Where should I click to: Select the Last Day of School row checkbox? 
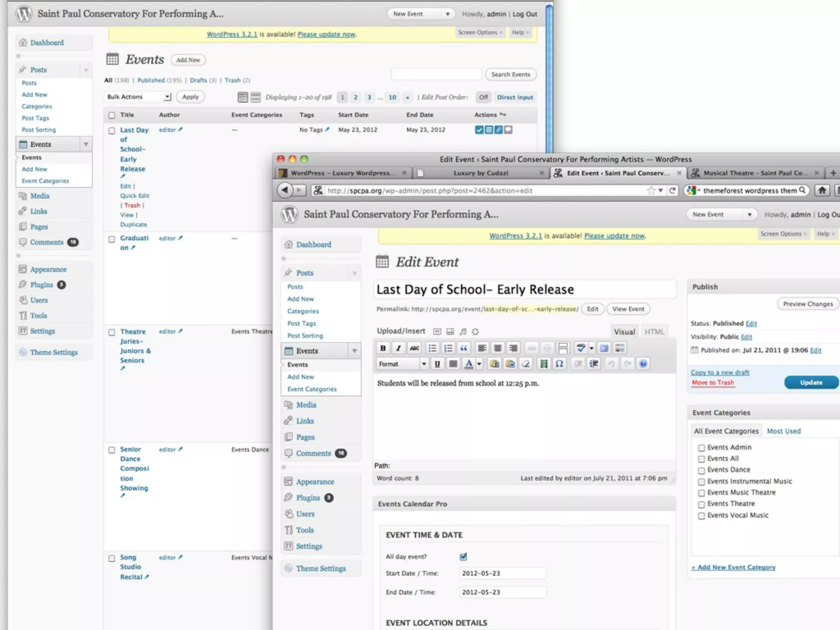point(112,130)
